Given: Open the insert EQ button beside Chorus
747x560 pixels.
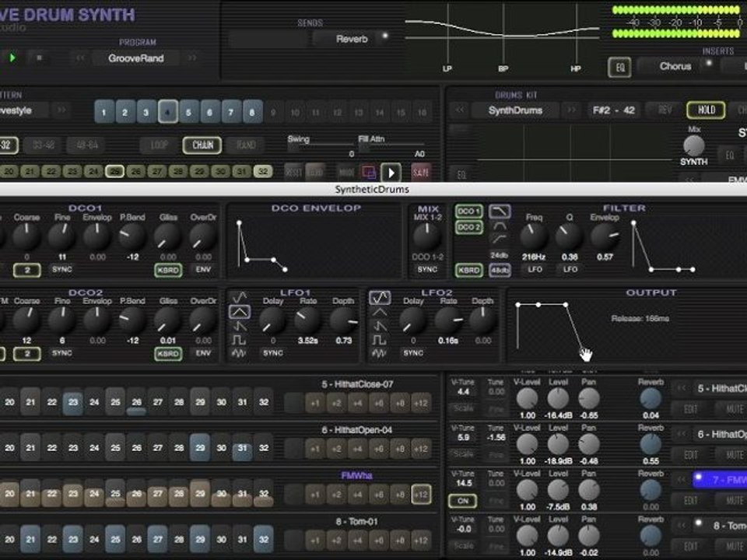Looking at the screenshot, I should pos(619,67).
